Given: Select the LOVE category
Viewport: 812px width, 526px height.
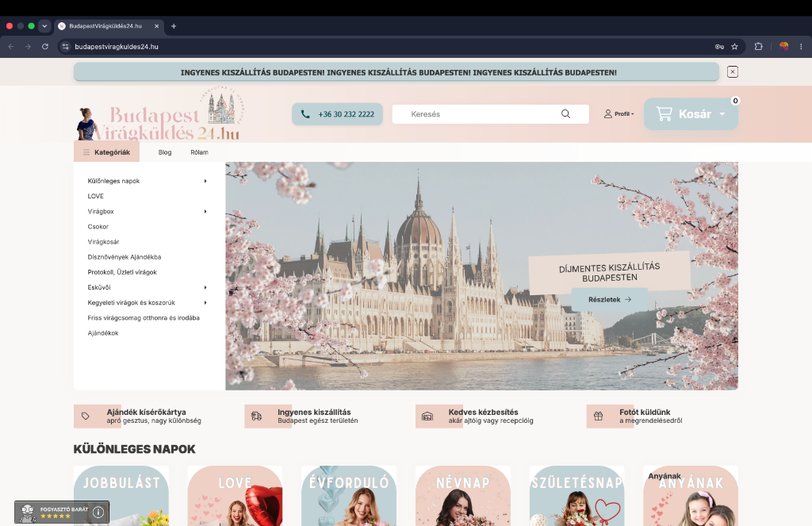Looking at the screenshot, I should tap(96, 197).
